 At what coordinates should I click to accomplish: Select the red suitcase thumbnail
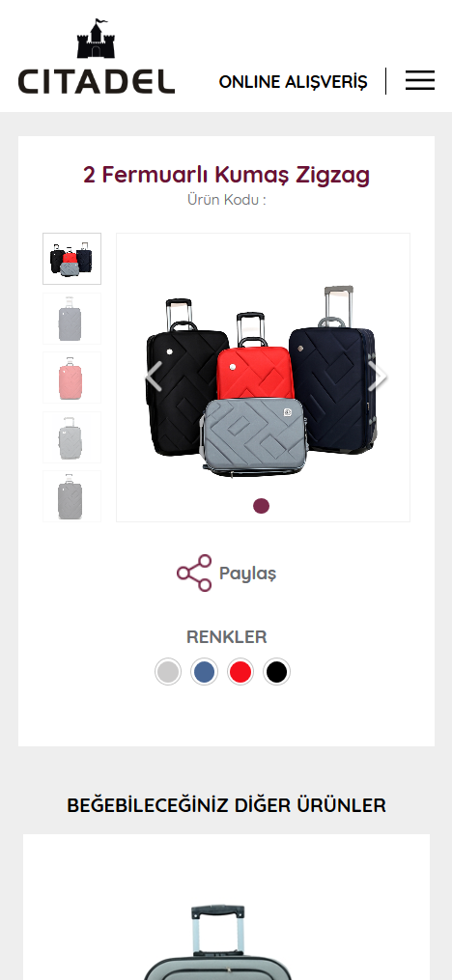71,378
